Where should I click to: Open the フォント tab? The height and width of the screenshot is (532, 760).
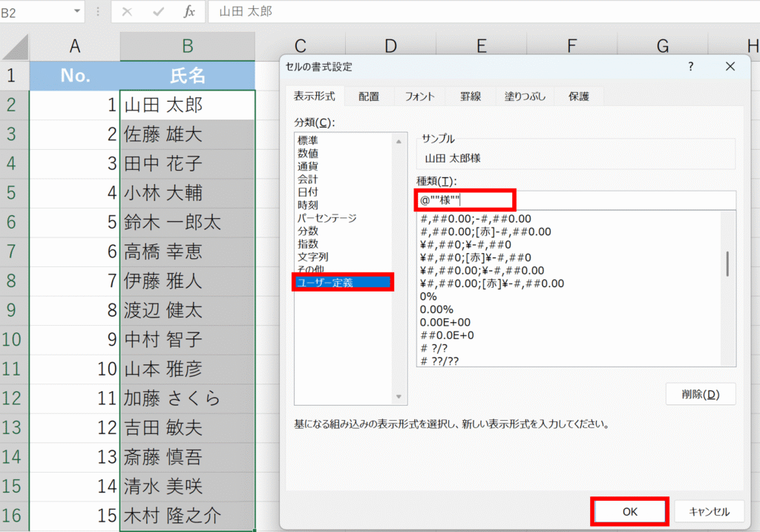(420, 96)
